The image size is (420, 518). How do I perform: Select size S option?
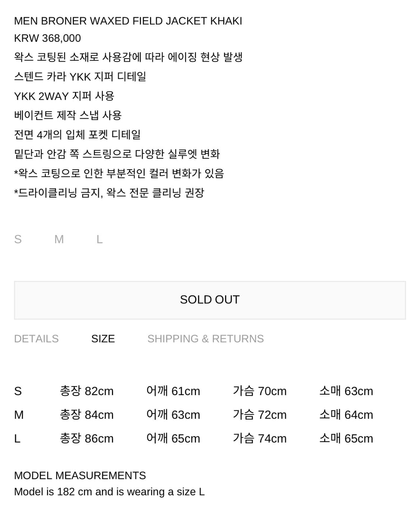coord(18,239)
